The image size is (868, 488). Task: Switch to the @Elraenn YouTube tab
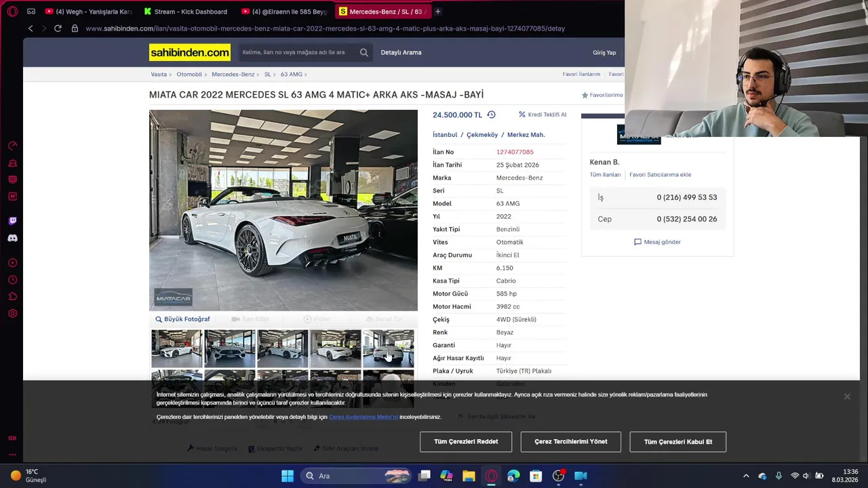pos(285,12)
